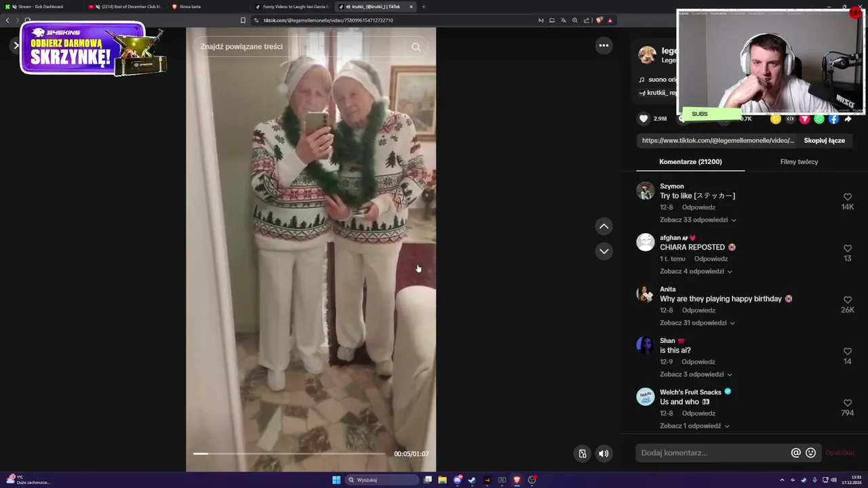Expand 1 reply under Welch's Fruit Snacks
Screen dimensions: 868x488
694,426
